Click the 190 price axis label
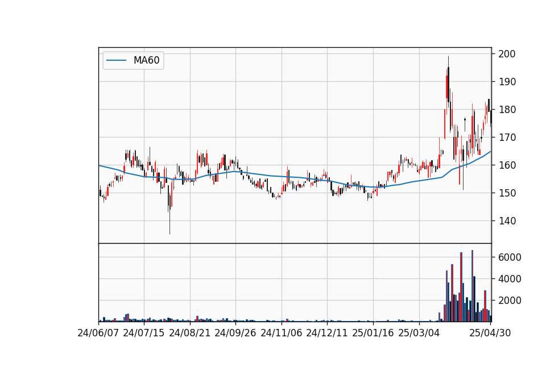This screenshot has width=546, height=392. [507, 82]
